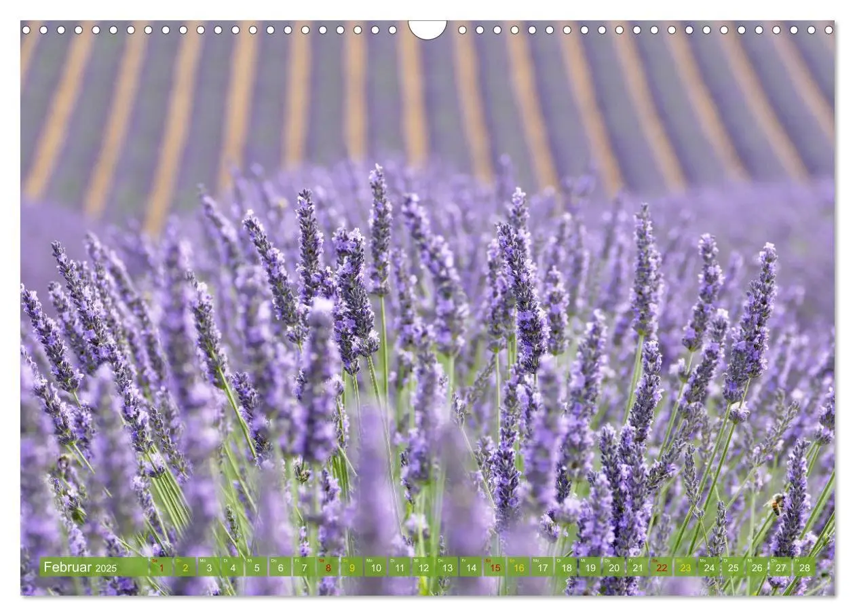This screenshot has height=616, width=855.
Task: Pick the Sunday date 9
Action: pos(351,567)
